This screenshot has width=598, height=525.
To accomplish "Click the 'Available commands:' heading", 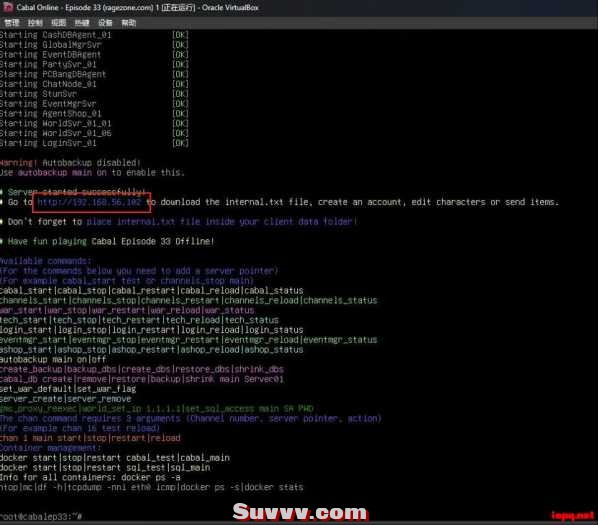I will tap(45, 261).
